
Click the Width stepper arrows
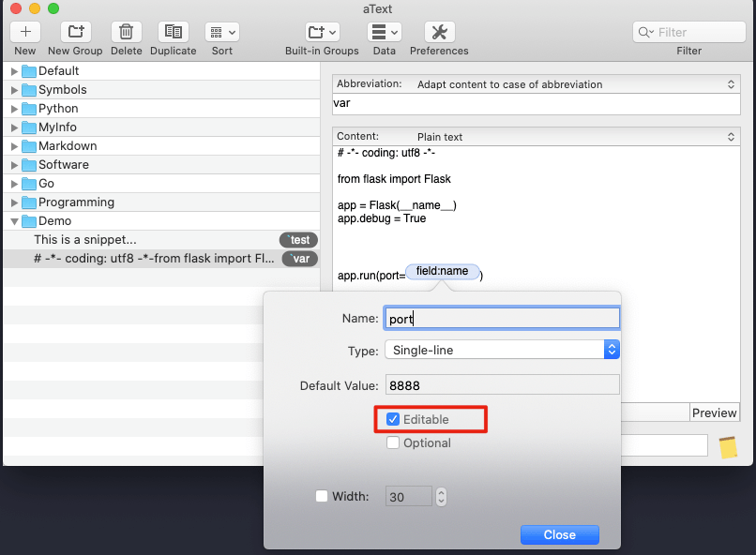(442, 497)
